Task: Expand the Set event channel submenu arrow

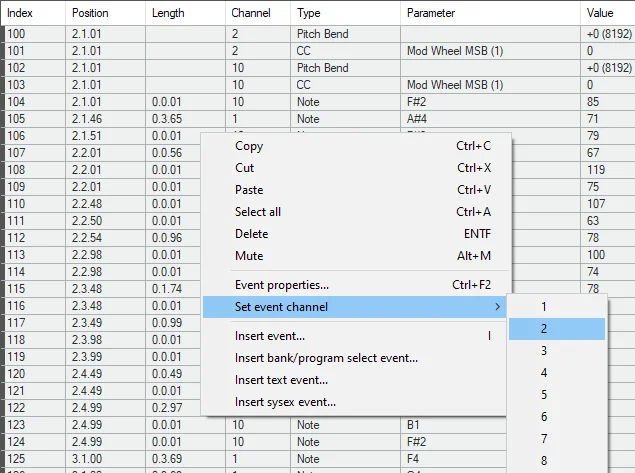Action: pyautogui.click(x=497, y=307)
